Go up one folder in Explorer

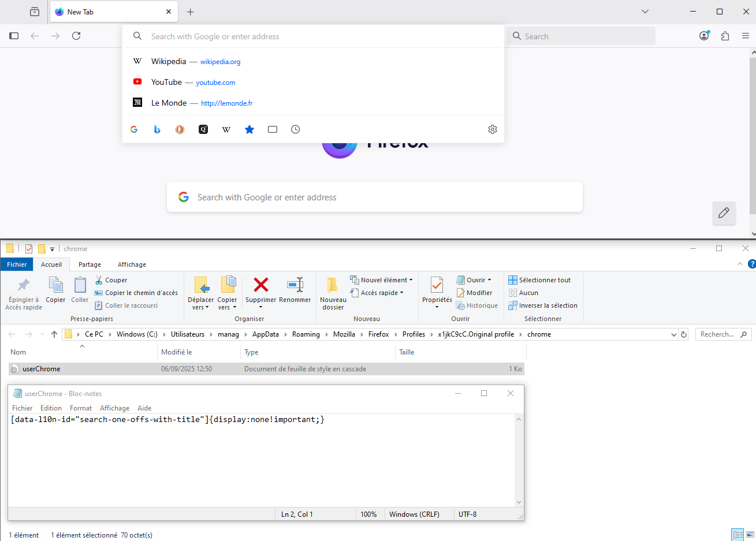coord(54,334)
